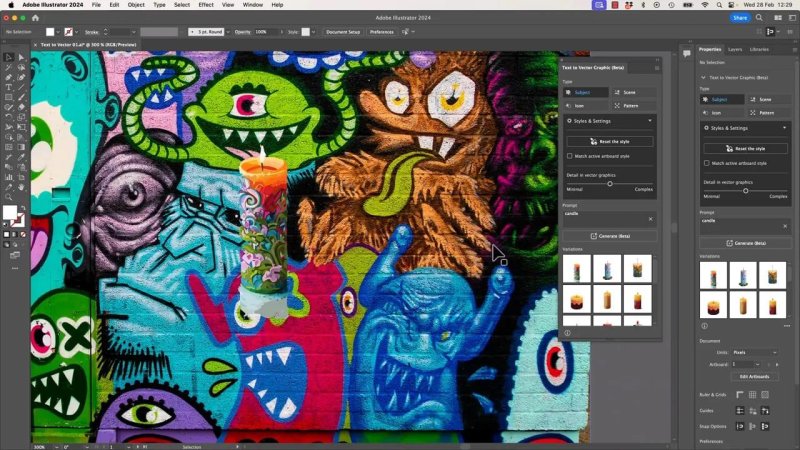Open Properties panel hamburger menu
This screenshot has width=800, height=450.
click(x=794, y=49)
